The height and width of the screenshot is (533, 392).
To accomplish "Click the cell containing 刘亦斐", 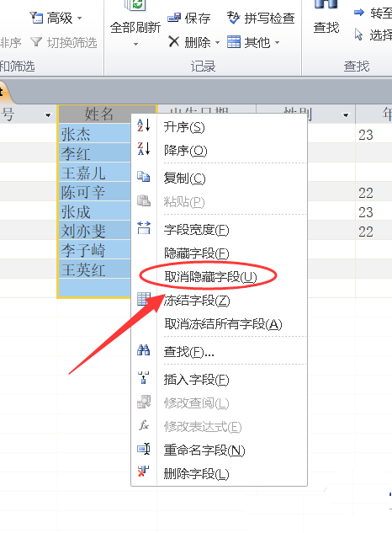I will (94, 231).
